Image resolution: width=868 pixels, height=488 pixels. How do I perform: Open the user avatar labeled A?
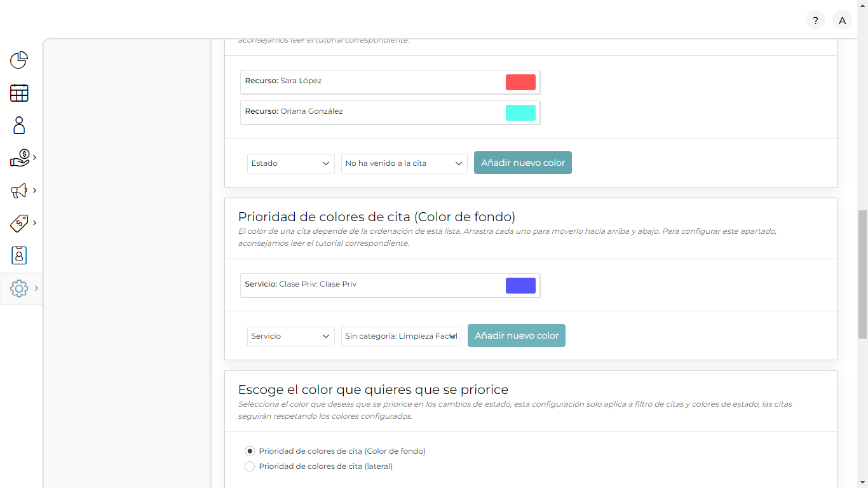coord(842,20)
